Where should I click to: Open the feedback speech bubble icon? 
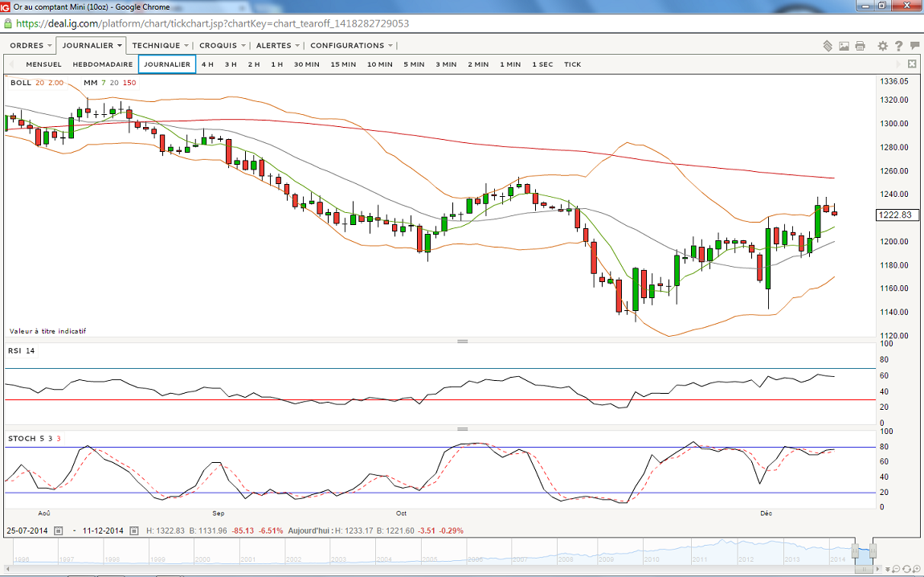pos(914,45)
